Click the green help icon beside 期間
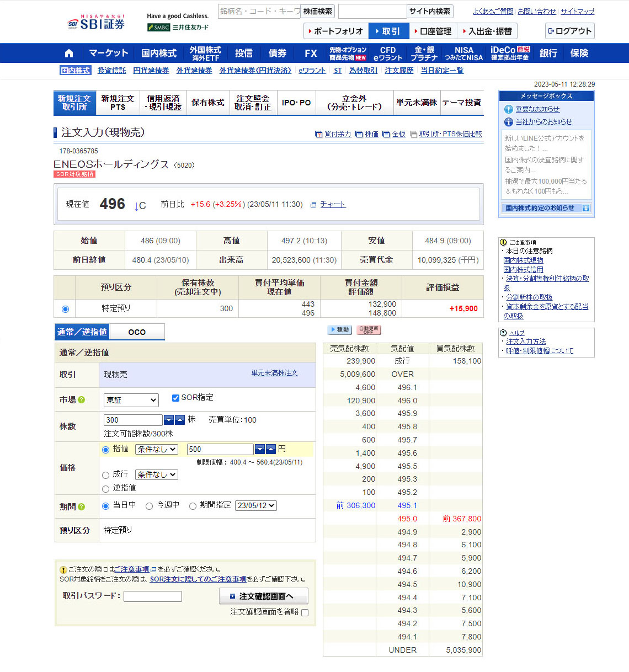Screen dimensions: 629x672 pos(82,506)
